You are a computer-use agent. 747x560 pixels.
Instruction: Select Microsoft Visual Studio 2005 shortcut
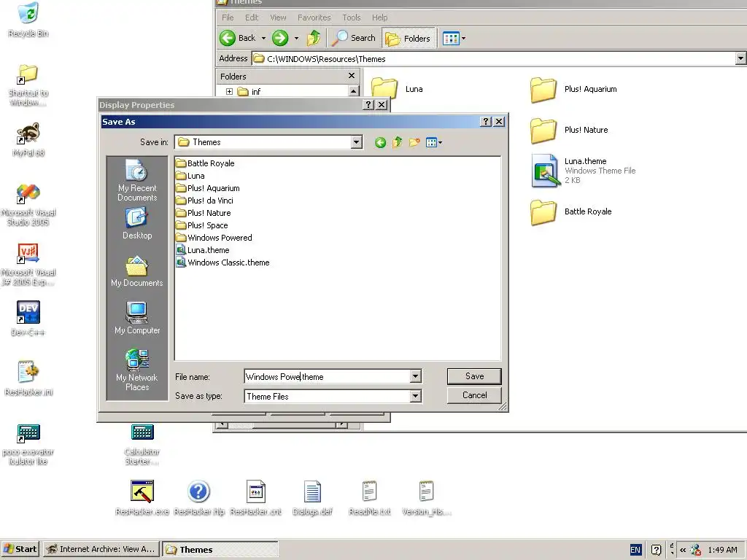point(28,204)
